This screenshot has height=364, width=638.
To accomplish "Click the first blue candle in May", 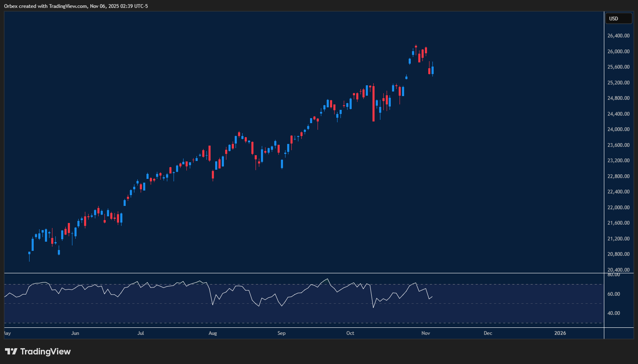I will tap(29, 253).
